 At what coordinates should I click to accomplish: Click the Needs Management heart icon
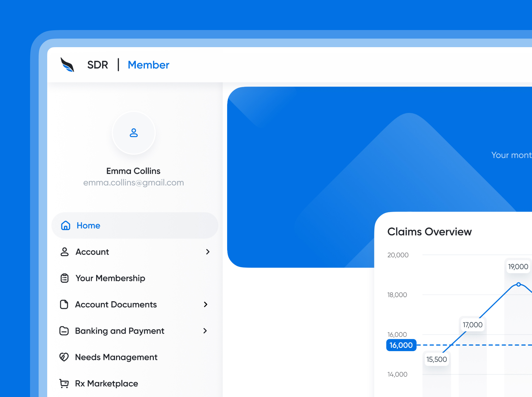tap(64, 357)
